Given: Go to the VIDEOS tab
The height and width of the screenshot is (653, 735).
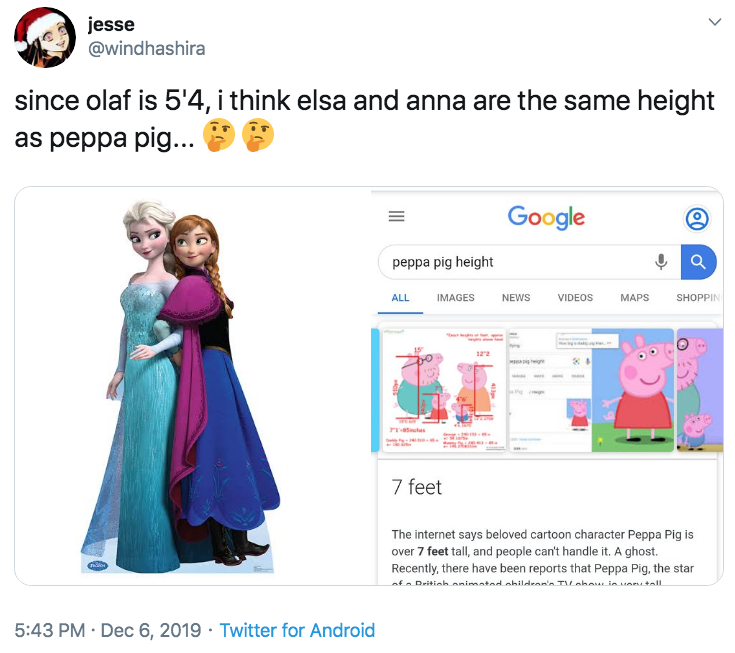Looking at the screenshot, I should (x=575, y=297).
